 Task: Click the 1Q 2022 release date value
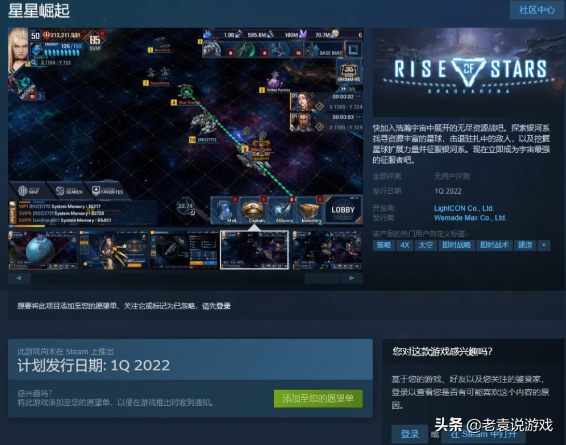pos(448,191)
